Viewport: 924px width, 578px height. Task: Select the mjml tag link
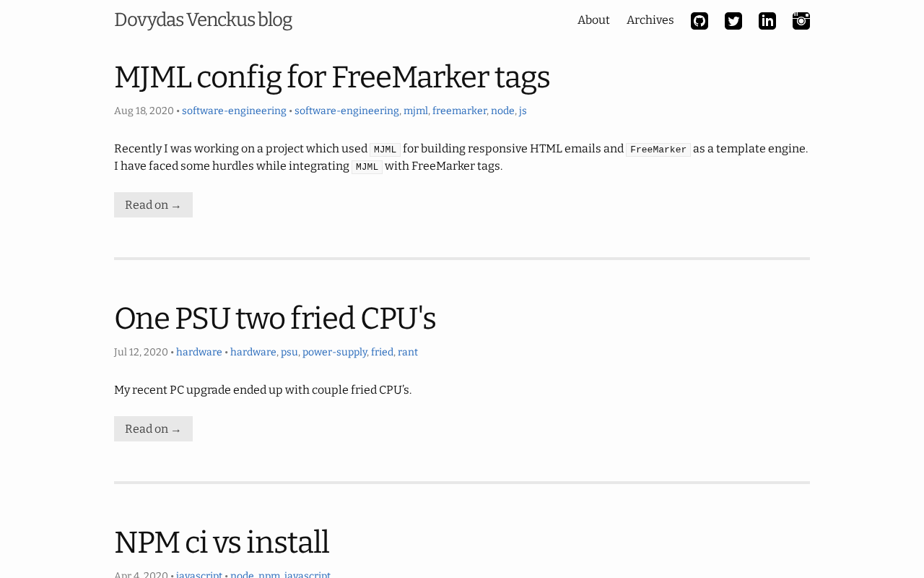coord(415,111)
